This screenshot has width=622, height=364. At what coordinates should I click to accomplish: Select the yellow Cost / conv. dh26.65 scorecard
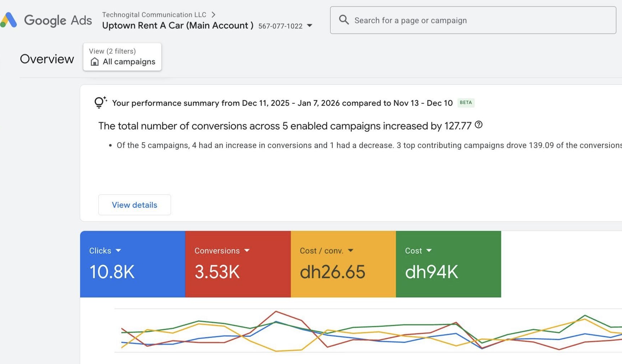pos(343,264)
